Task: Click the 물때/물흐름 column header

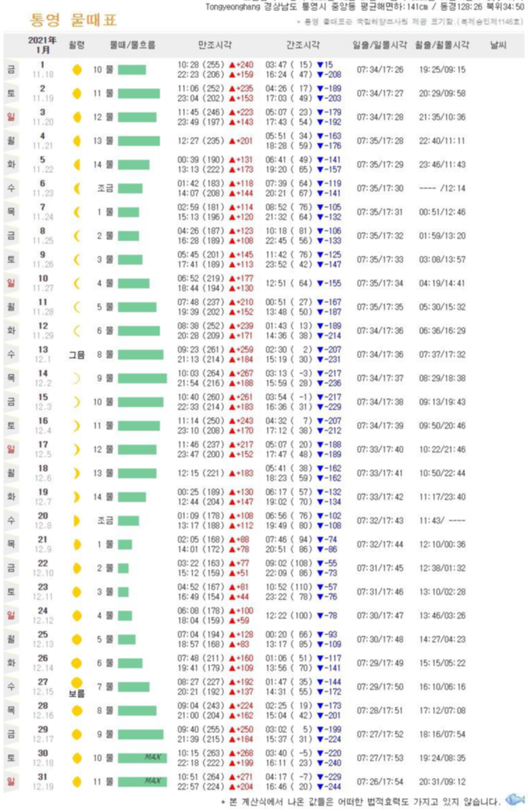Action: click(x=133, y=45)
